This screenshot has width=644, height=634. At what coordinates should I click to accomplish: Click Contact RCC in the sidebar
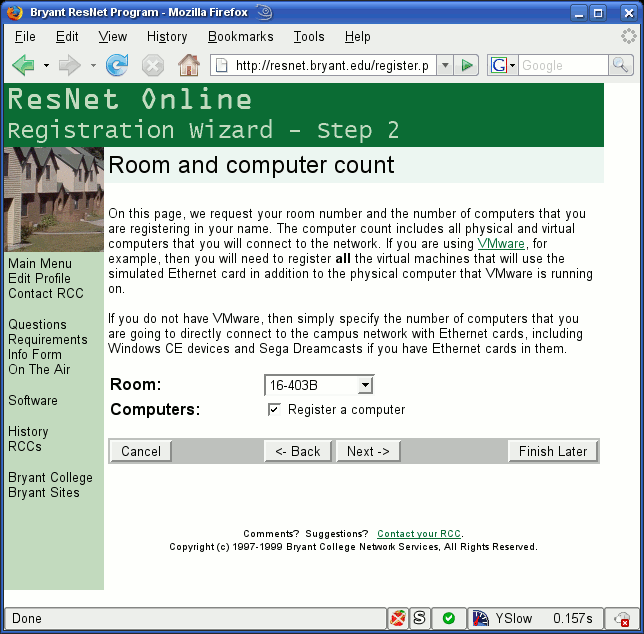tap(46, 293)
